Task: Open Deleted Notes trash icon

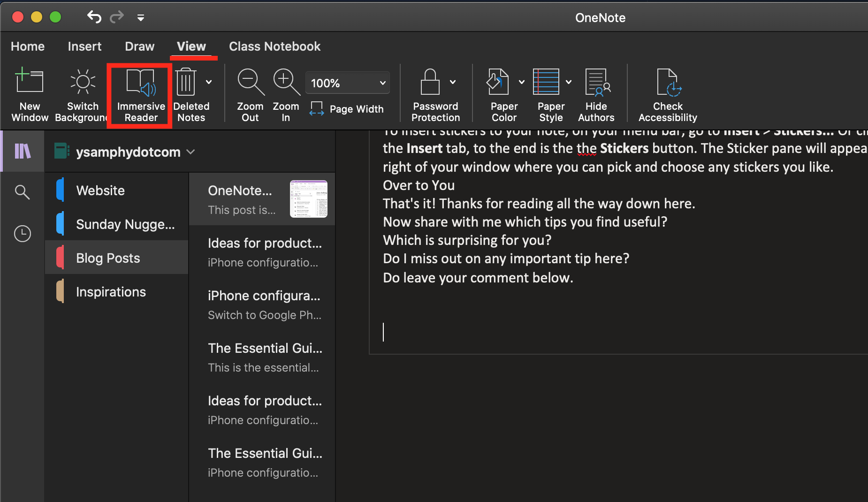Action: 186,83
